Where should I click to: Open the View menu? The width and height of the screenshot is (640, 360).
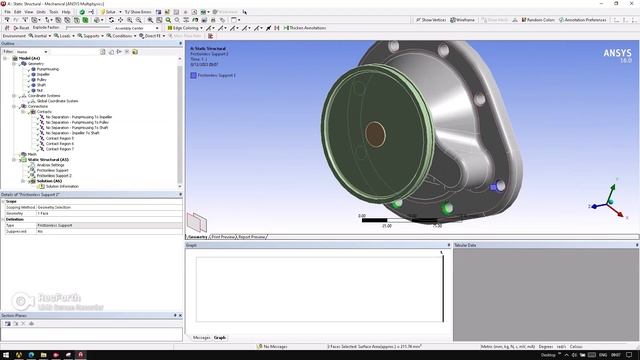[29, 12]
